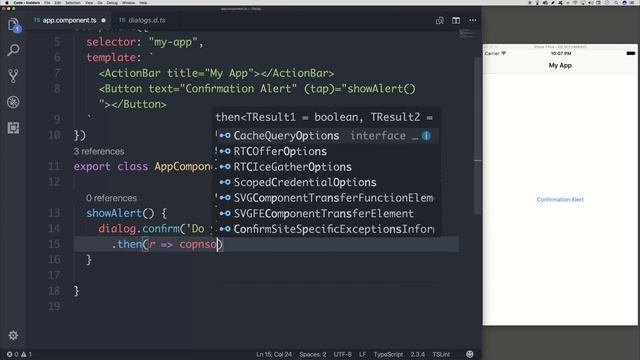Select the CacheQueryOptions suggestion
The image size is (640, 360).
(x=327, y=136)
